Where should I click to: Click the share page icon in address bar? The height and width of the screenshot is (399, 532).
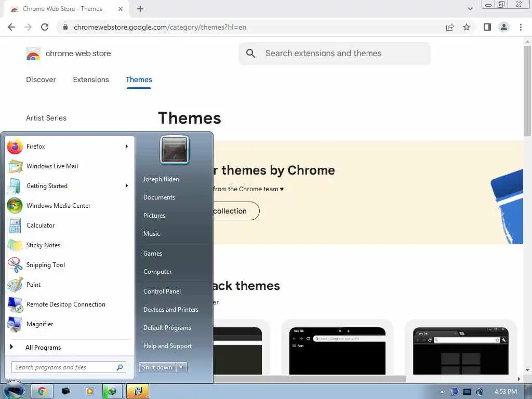click(450, 27)
